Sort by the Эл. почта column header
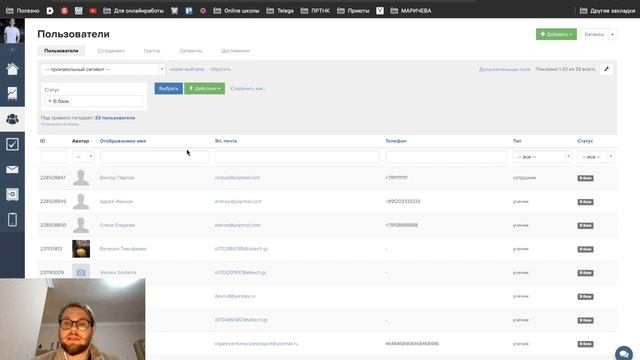The image size is (640, 360). point(226,141)
